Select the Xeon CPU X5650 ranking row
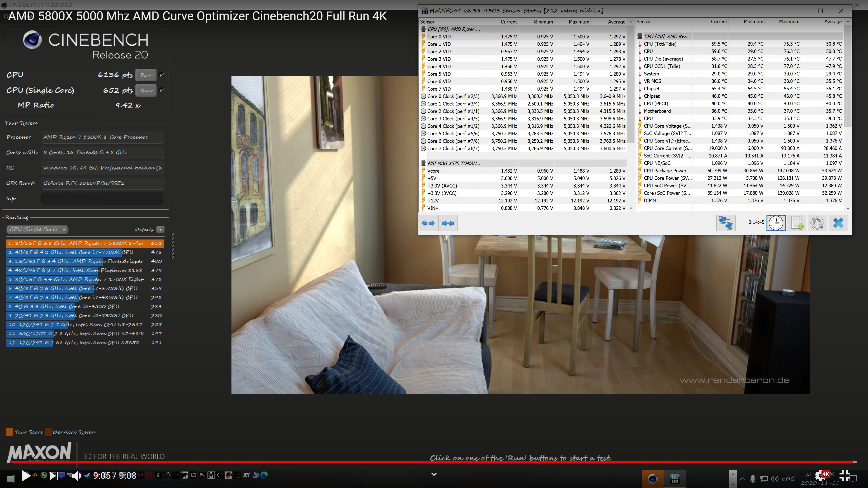Image resolution: width=868 pixels, height=488 pixels. pyautogui.click(x=85, y=343)
